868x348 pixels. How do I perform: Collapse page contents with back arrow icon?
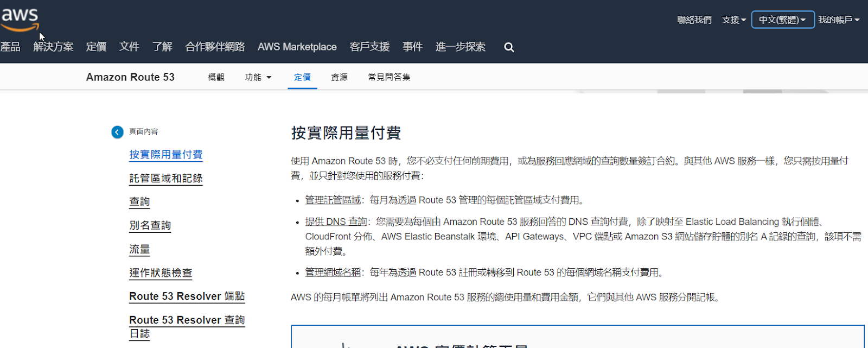pyautogui.click(x=117, y=132)
